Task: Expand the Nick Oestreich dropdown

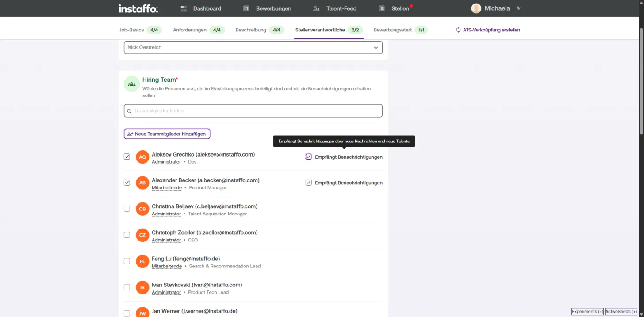Action: tap(253, 47)
